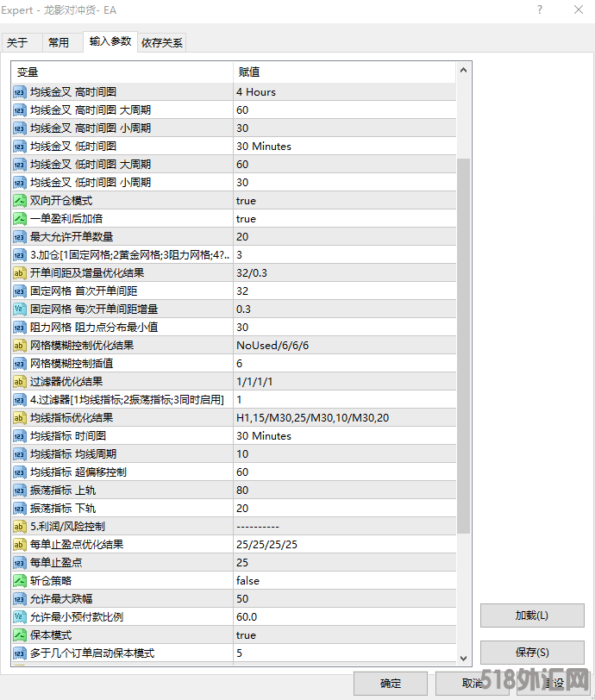
Task: Click the icon beside 均线金叉 低时间图 小周期
Action: tap(19, 183)
